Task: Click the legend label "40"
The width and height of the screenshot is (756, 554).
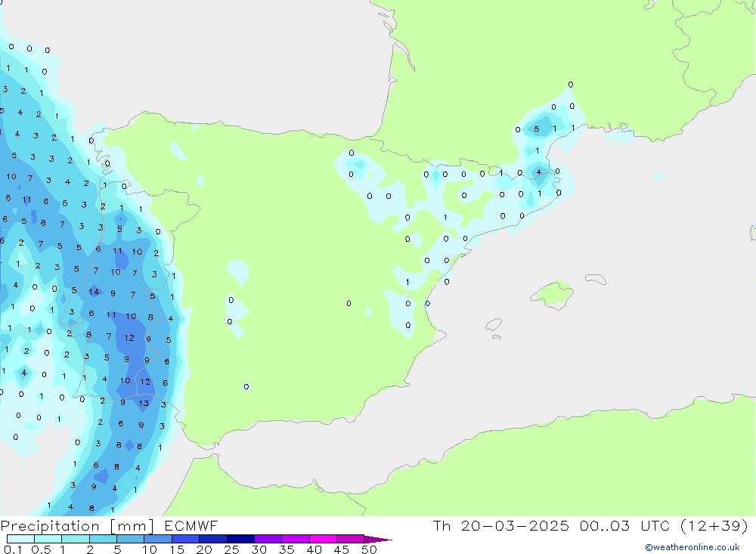Action: pyautogui.click(x=314, y=549)
